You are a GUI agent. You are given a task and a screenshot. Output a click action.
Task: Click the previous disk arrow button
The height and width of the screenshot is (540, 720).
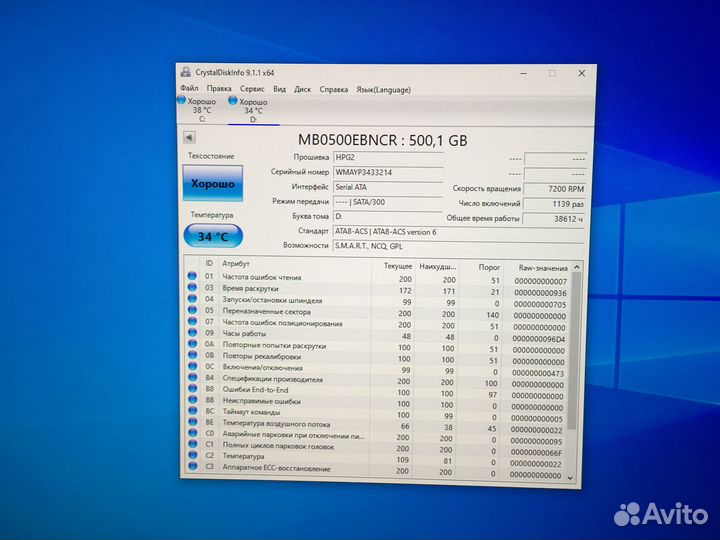189,138
